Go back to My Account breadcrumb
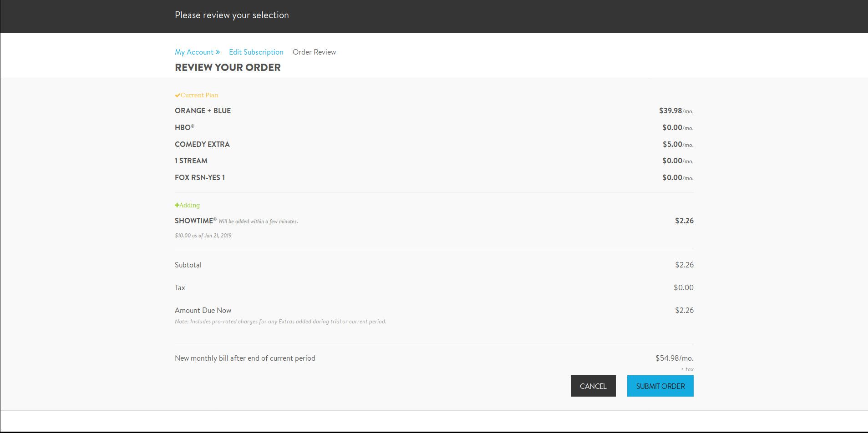868x433 pixels. (197, 52)
